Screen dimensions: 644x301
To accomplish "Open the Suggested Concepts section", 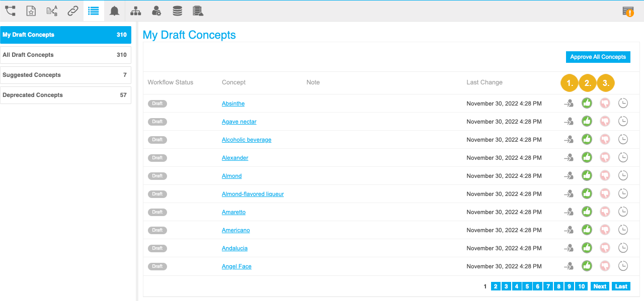I will click(65, 75).
